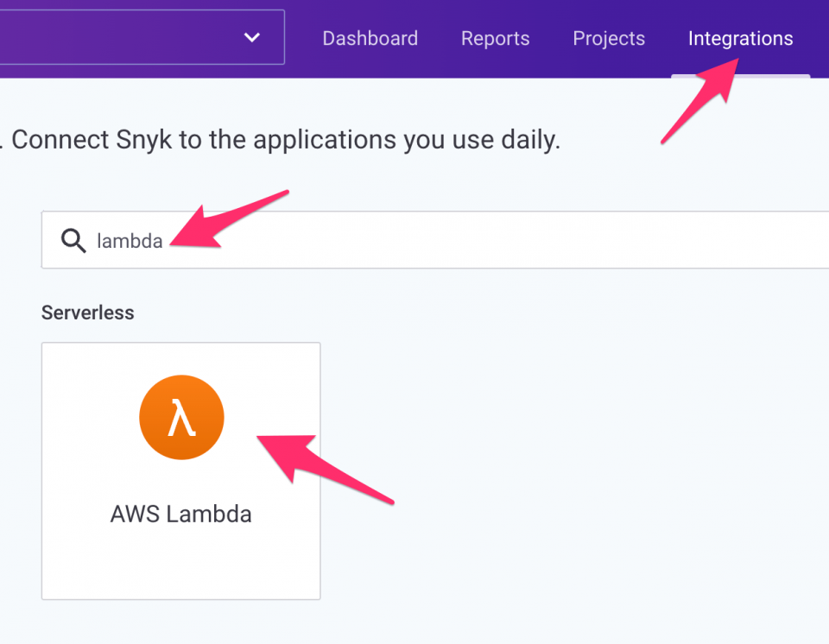Click the AWS Lambda label text
This screenshot has width=829, height=644.
[180, 514]
